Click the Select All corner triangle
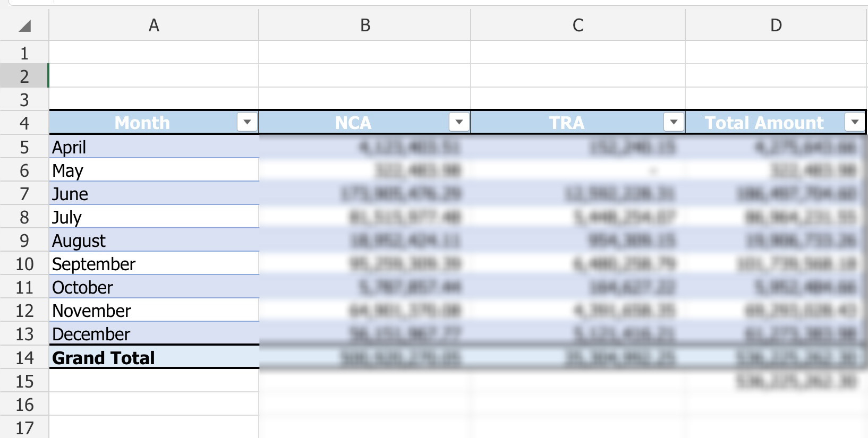 click(x=24, y=25)
